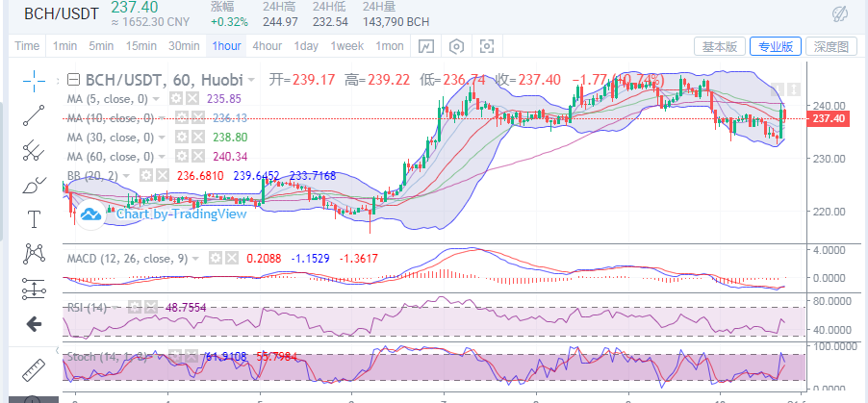Open the indicators chart icon in toolbar
Screen dimensions: 868x403
pyautogui.click(x=423, y=46)
